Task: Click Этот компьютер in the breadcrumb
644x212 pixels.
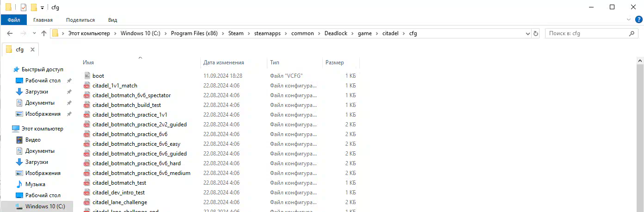Action: pyautogui.click(x=89, y=33)
